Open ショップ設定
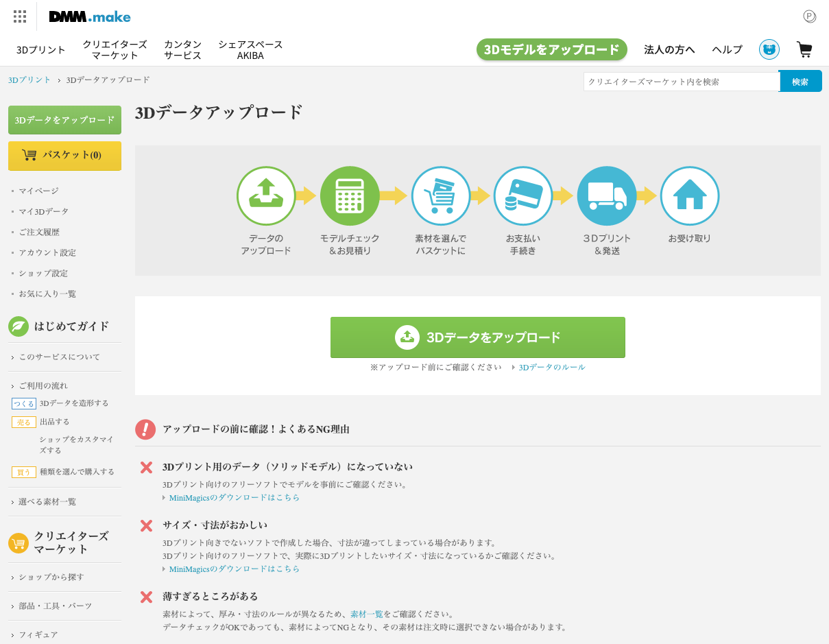Image resolution: width=829 pixels, height=644 pixels. (43, 273)
